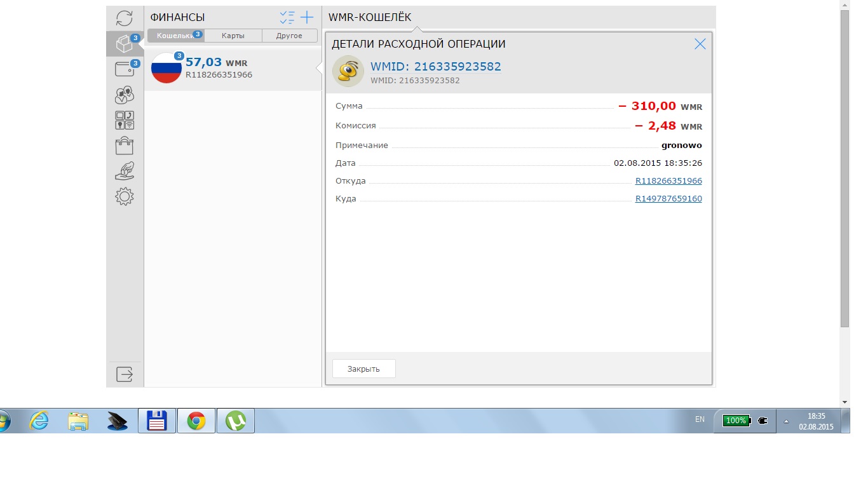Open the Откуда wallet link R118266351966
868x488 pixels.
(668, 181)
